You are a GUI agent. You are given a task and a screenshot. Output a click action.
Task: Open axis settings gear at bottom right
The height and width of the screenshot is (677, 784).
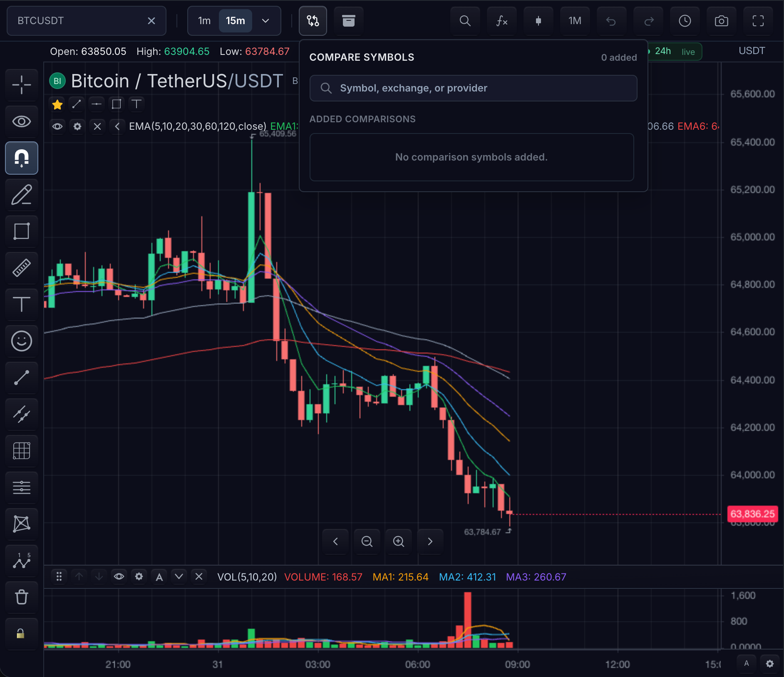[770, 664]
